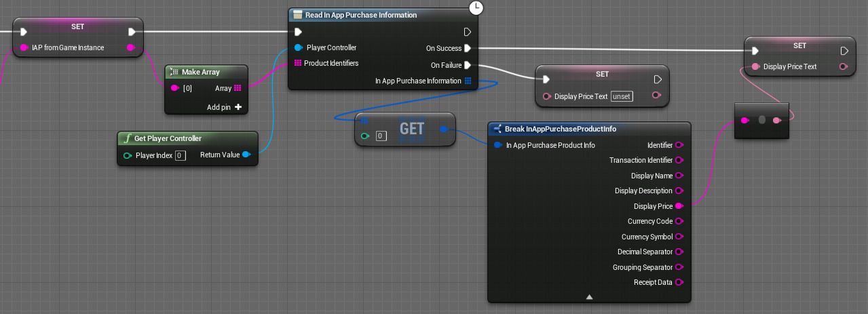Viewport: 868px width, 314px height.
Task: Click the conversion node's left input pin
Action: click(x=744, y=120)
